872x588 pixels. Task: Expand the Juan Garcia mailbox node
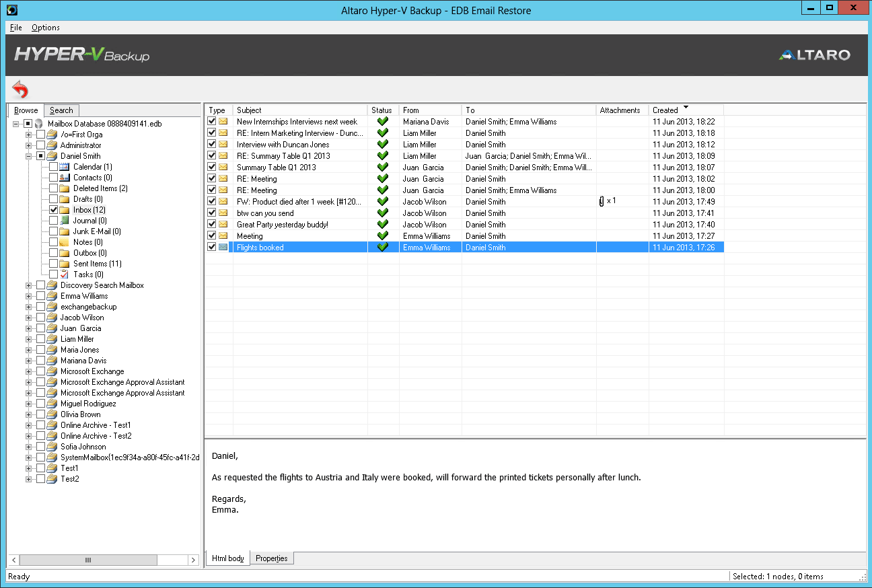[28, 328]
